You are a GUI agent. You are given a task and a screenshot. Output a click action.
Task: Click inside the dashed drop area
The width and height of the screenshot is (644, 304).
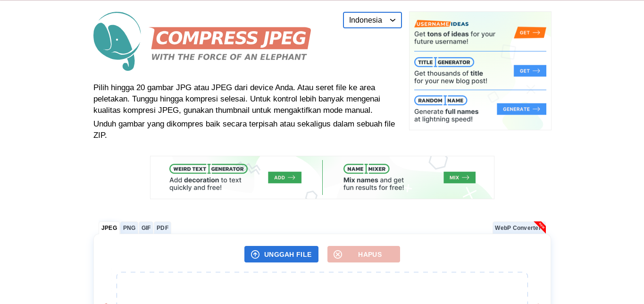point(322,288)
